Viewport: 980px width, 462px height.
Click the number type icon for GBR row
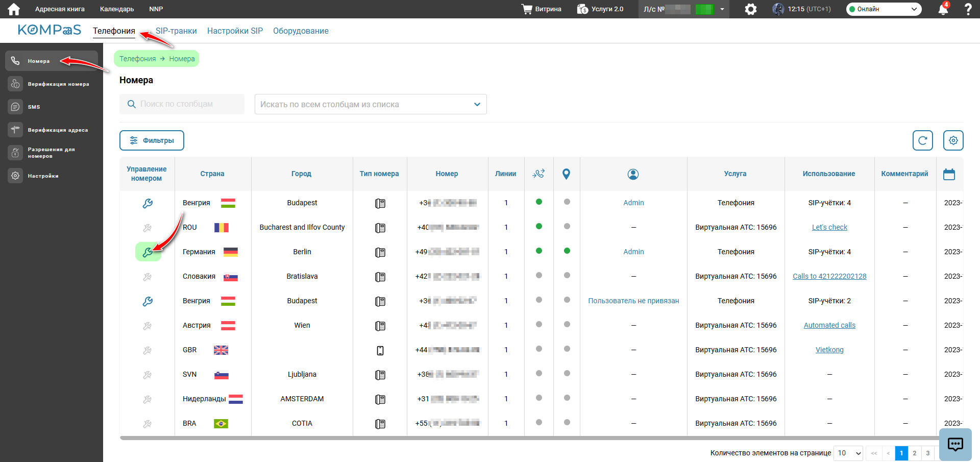point(380,350)
